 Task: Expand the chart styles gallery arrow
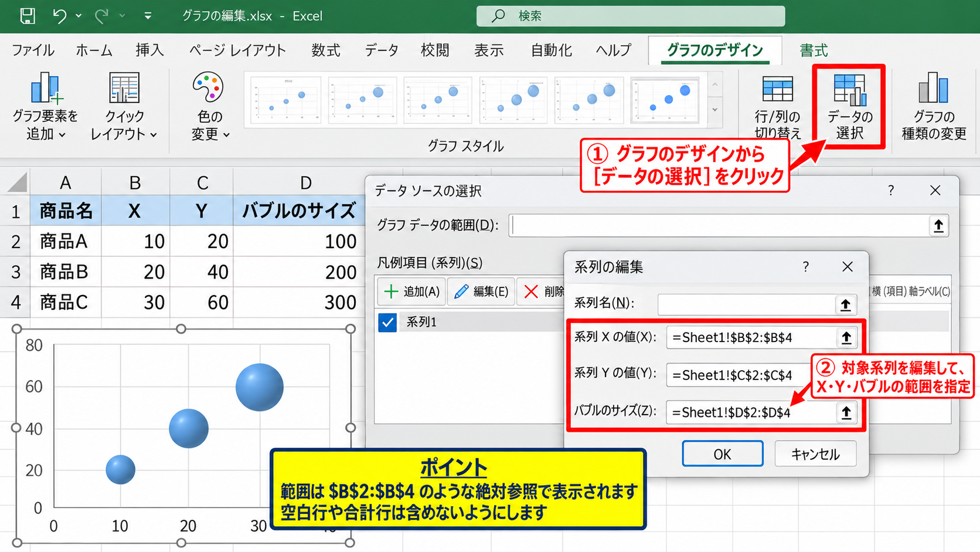click(x=715, y=110)
